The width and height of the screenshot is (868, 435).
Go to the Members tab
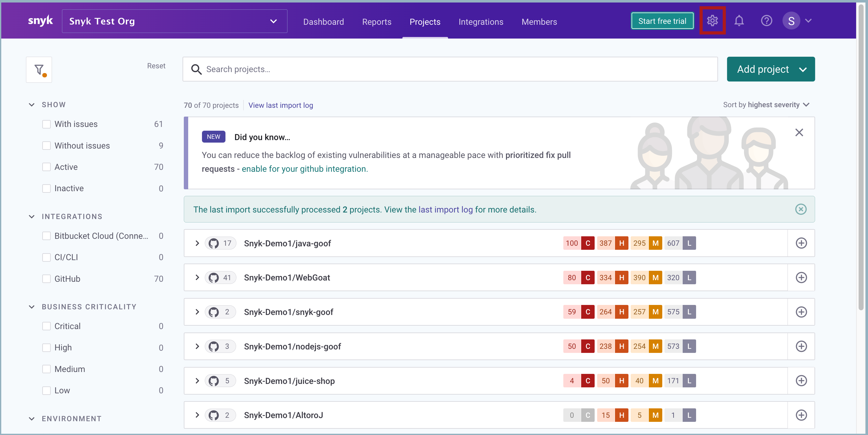coord(539,22)
